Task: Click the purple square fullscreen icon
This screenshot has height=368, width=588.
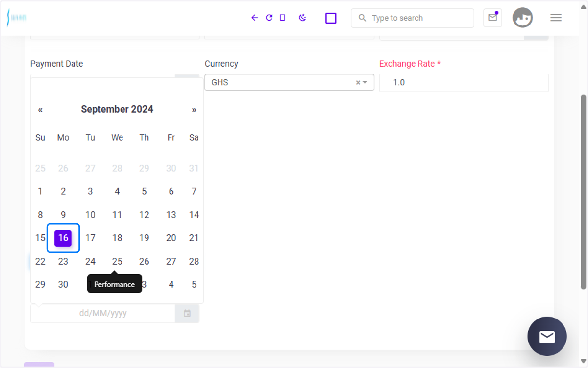Action: pyautogui.click(x=331, y=18)
